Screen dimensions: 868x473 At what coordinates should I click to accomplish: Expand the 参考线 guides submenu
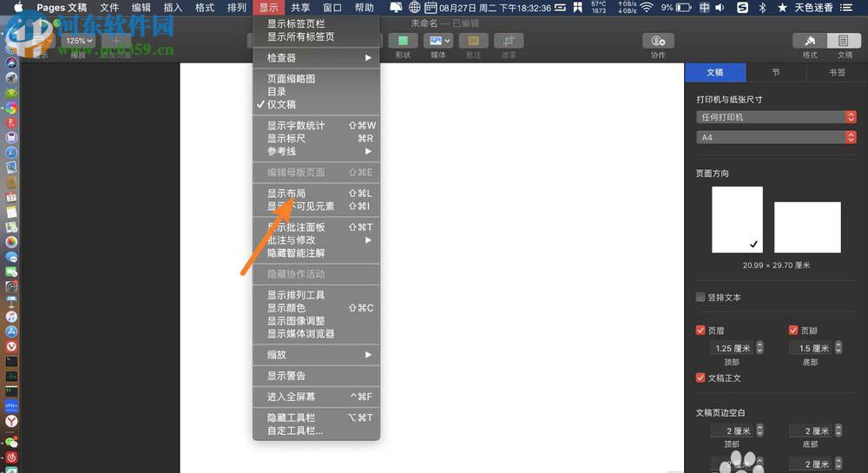click(x=316, y=151)
